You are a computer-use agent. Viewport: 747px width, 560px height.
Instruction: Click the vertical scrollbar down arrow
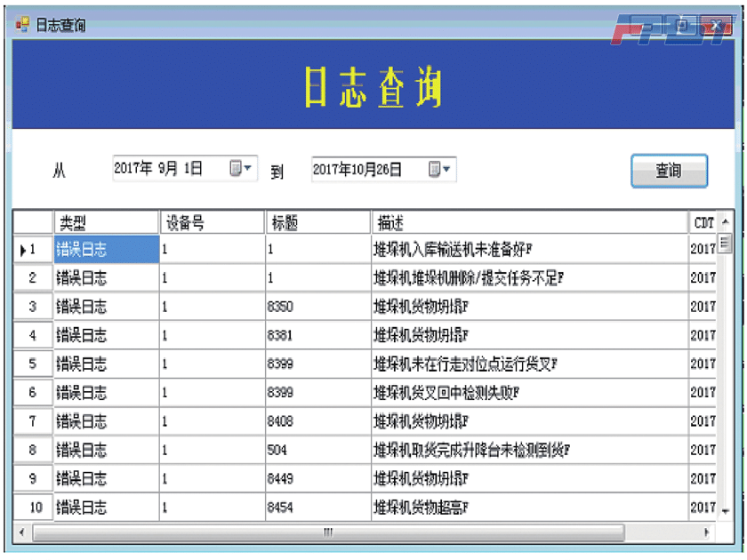[x=725, y=511]
